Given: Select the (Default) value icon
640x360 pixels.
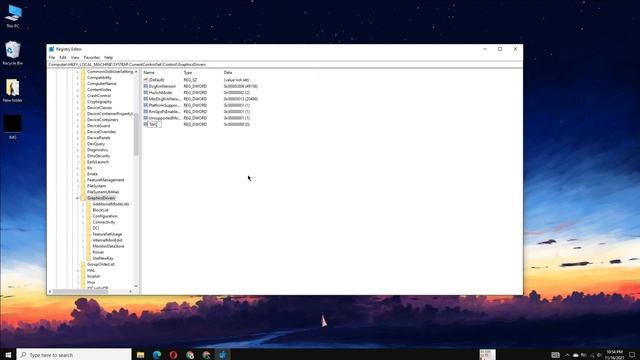Looking at the screenshot, I should click(x=146, y=80).
